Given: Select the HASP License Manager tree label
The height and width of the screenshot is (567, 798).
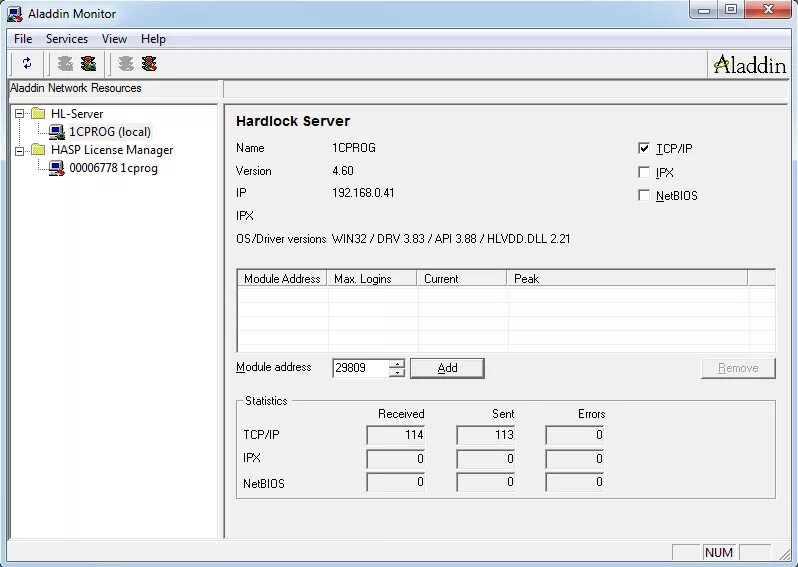Looking at the screenshot, I should (x=112, y=150).
